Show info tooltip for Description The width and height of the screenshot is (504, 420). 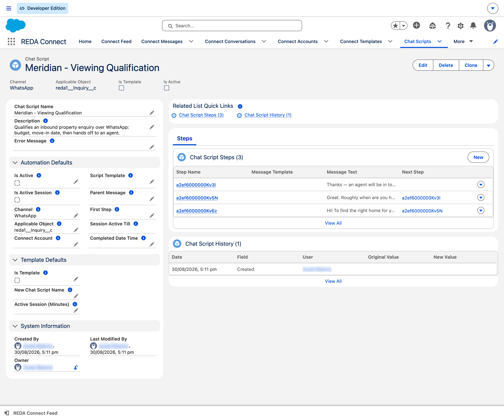point(45,121)
